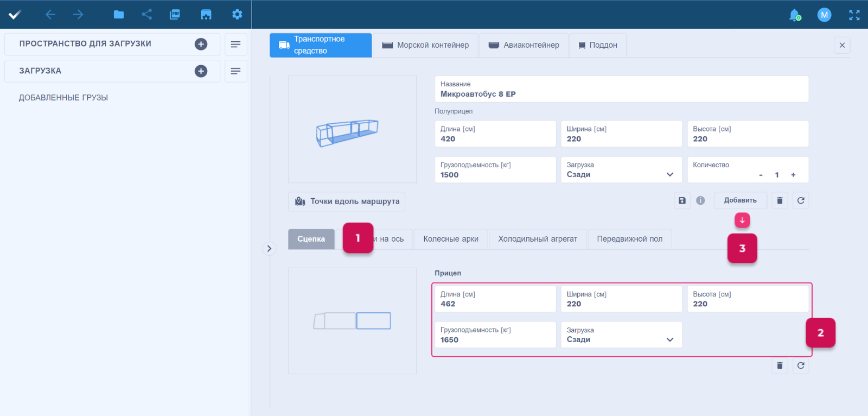Open the Загрузка section list menu
This screenshot has width=868, height=416.
(235, 71)
